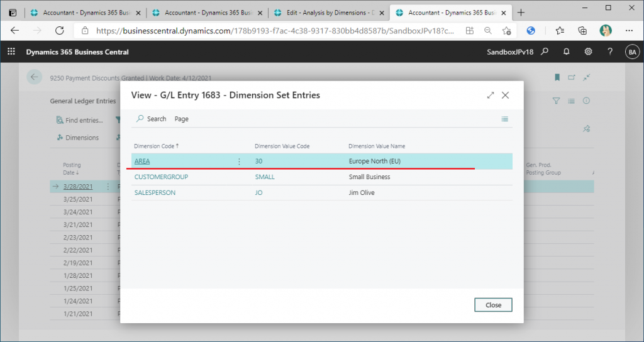Switch to the first Accountant browser tab
644x342 pixels.
[x=86, y=13]
